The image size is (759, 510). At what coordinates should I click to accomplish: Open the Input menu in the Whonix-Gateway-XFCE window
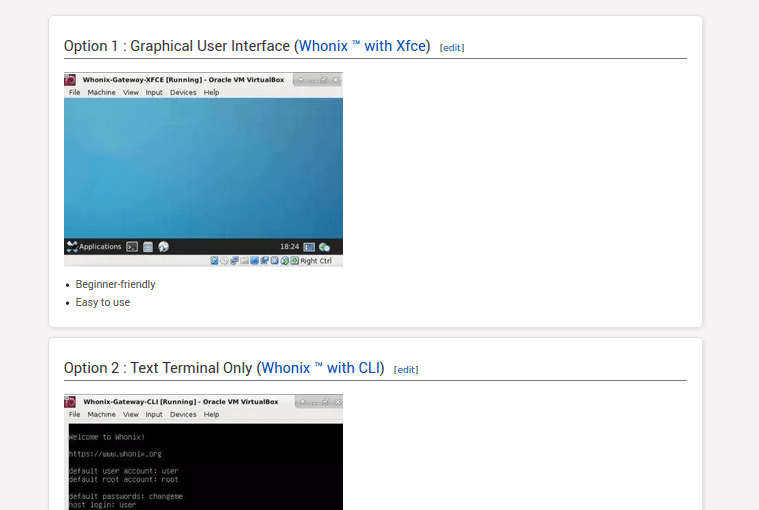(x=154, y=92)
